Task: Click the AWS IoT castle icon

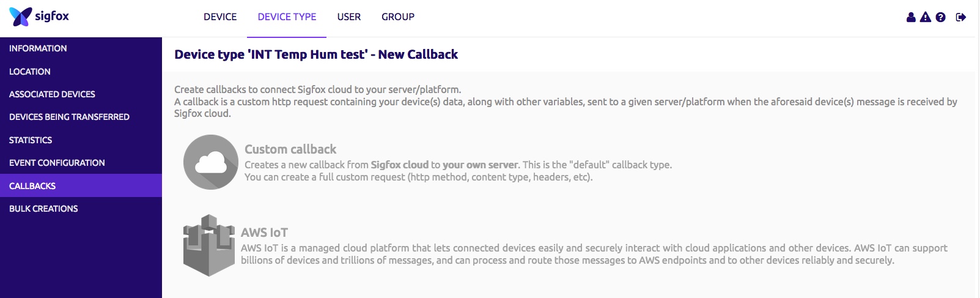Action: [x=209, y=245]
